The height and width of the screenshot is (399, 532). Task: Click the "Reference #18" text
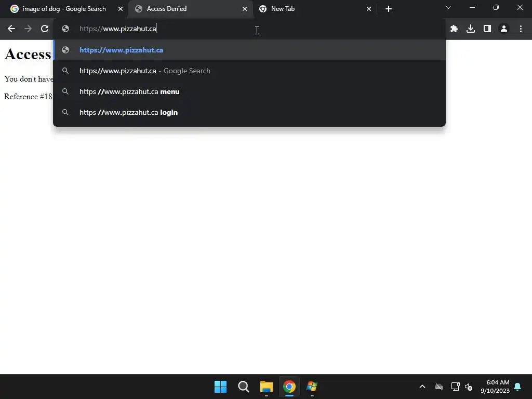click(x=28, y=97)
